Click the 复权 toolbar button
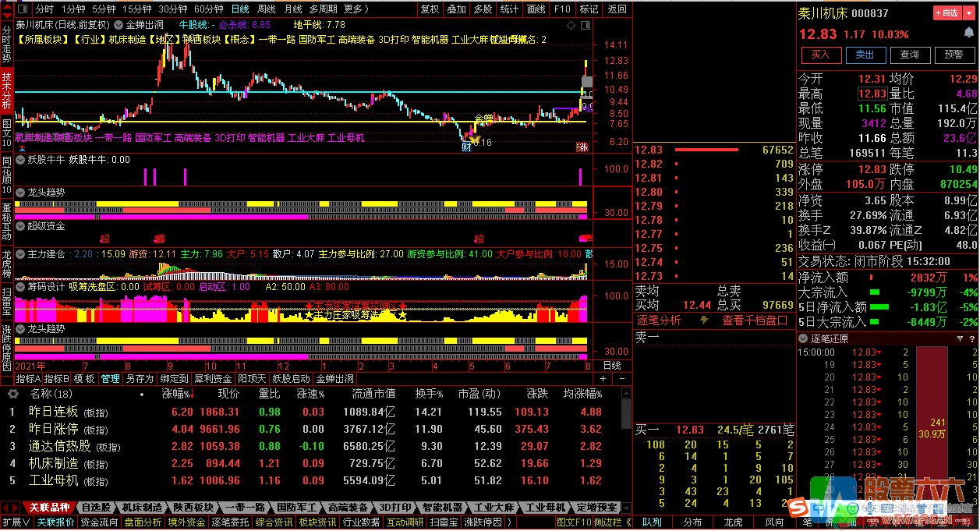980x531 pixels. pos(430,9)
